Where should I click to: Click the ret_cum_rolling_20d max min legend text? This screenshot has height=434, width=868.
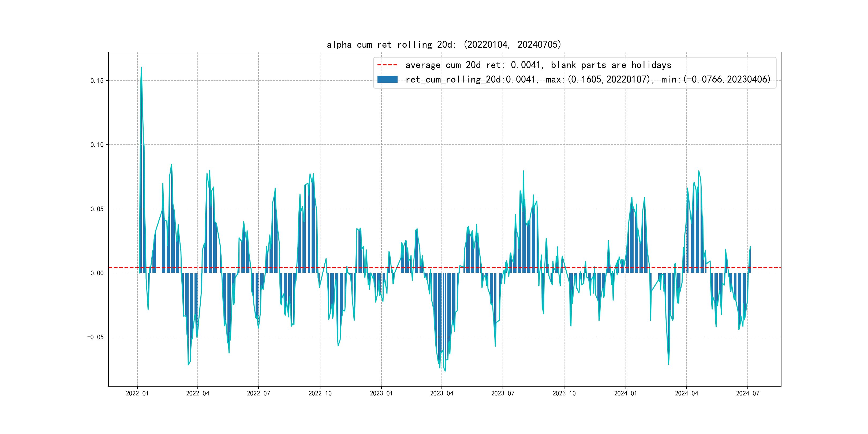point(588,80)
